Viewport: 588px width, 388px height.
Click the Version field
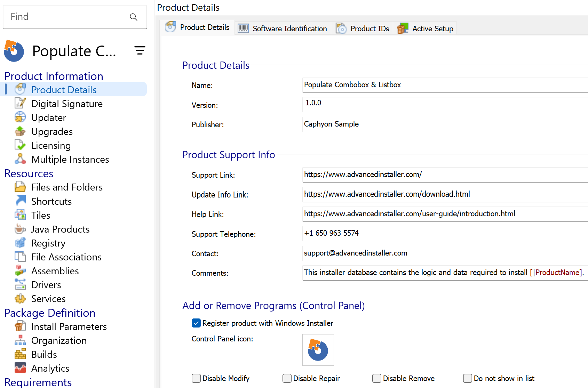[x=445, y=104]
